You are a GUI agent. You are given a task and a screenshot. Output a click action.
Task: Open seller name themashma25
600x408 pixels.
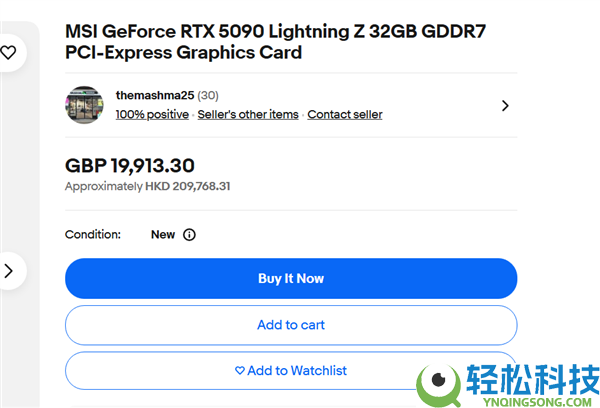point(155,95)
